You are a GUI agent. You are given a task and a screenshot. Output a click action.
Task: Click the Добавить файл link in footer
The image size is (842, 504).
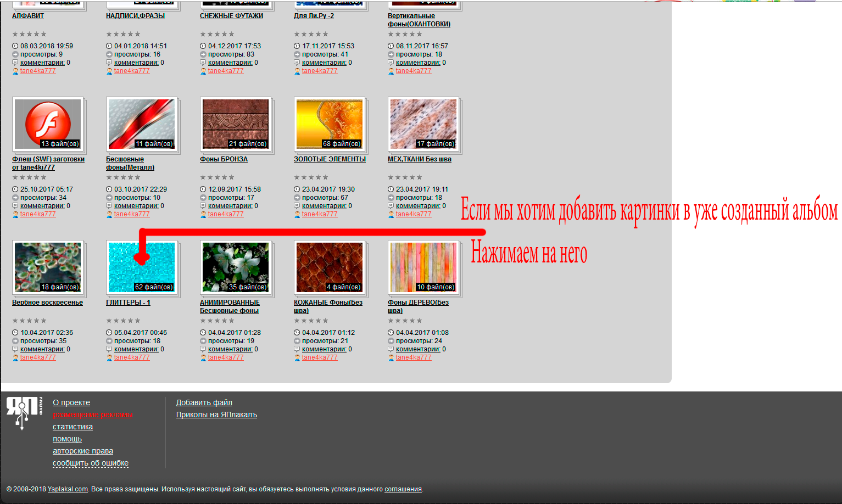(x=204, y=402)
